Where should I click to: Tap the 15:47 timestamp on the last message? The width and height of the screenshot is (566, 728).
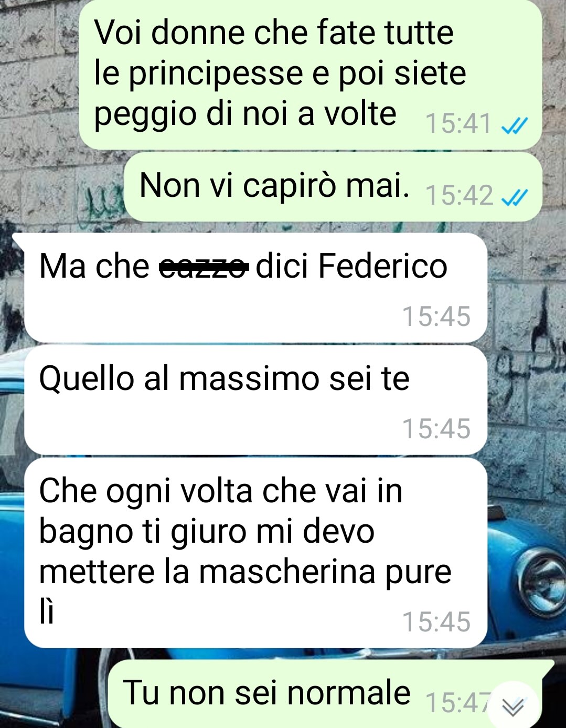tap(456, 703)
